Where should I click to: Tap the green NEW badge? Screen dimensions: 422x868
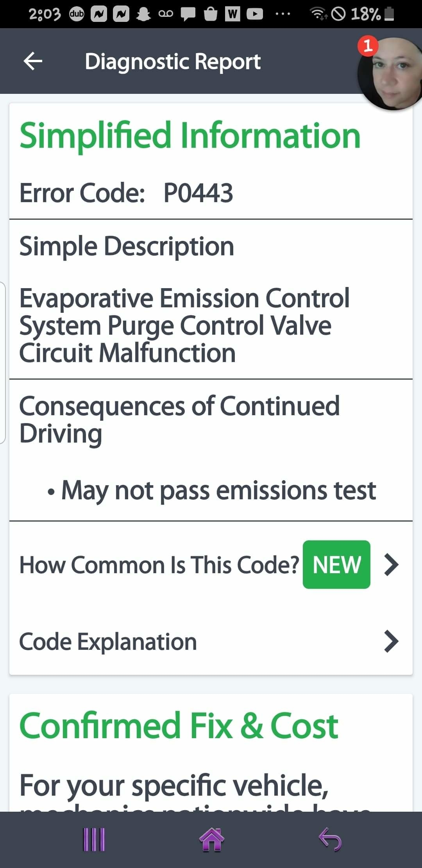point(336,565)
